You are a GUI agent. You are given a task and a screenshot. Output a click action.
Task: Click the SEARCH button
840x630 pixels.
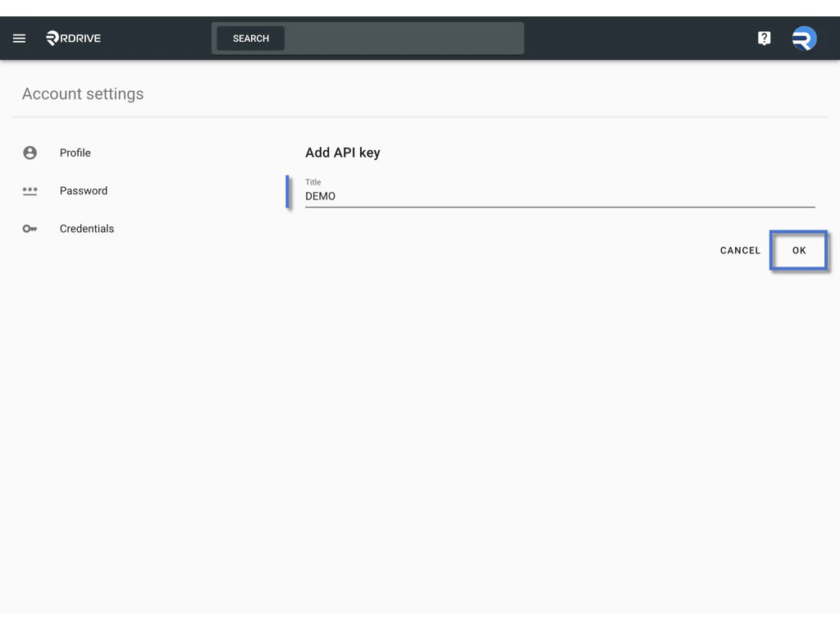pyautogui.click(x=250, y=38)
